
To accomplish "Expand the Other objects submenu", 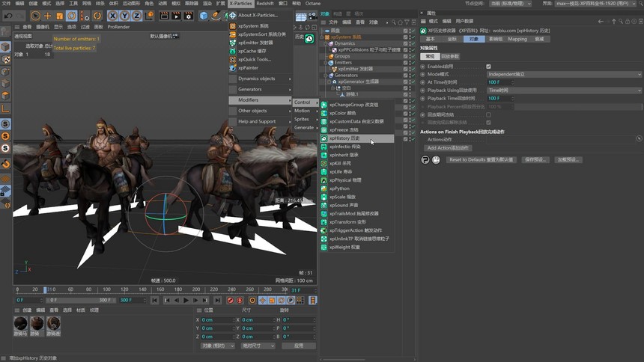I will 261,111.
